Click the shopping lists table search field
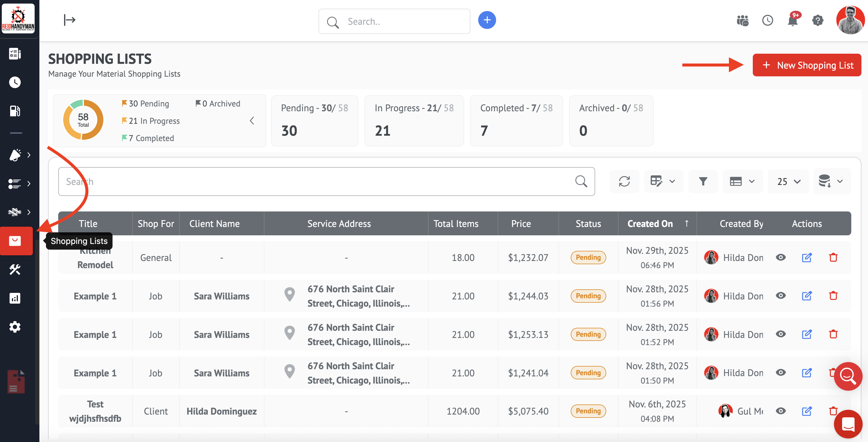 point(317,181)
